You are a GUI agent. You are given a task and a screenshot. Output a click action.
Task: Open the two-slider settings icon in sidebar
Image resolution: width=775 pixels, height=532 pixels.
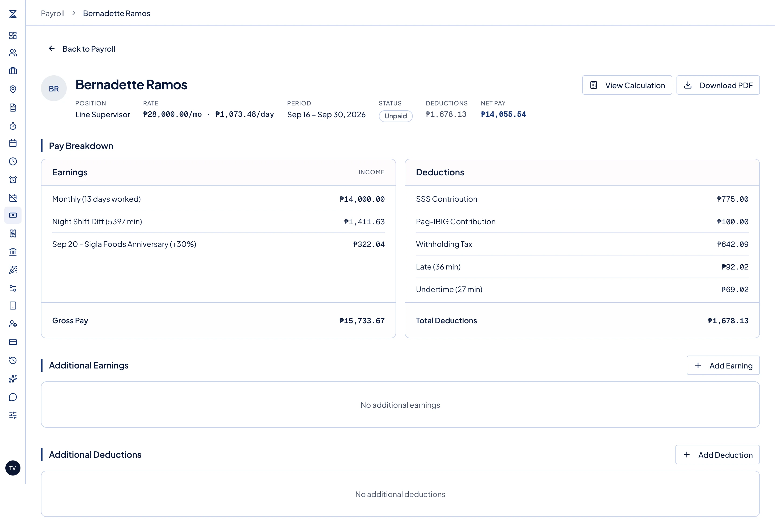(x=13, y=288)
